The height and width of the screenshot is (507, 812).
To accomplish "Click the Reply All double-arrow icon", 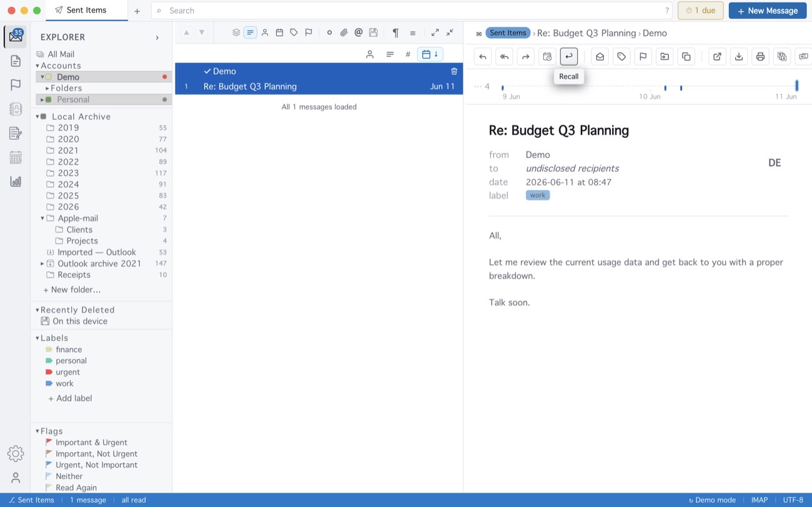I will click(x=504, y=57).
